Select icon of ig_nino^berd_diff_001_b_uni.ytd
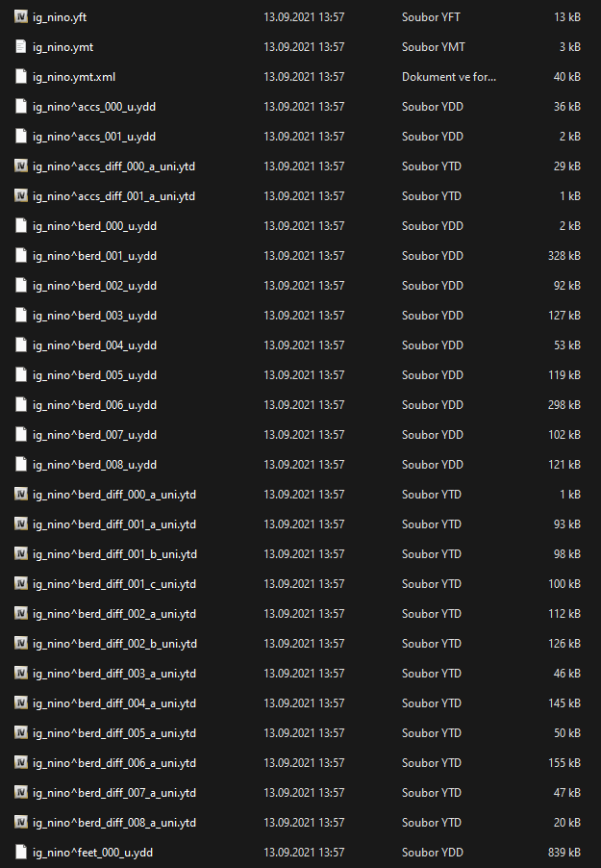The width and height of the screenshot is (601, 868). click(21, 553)
